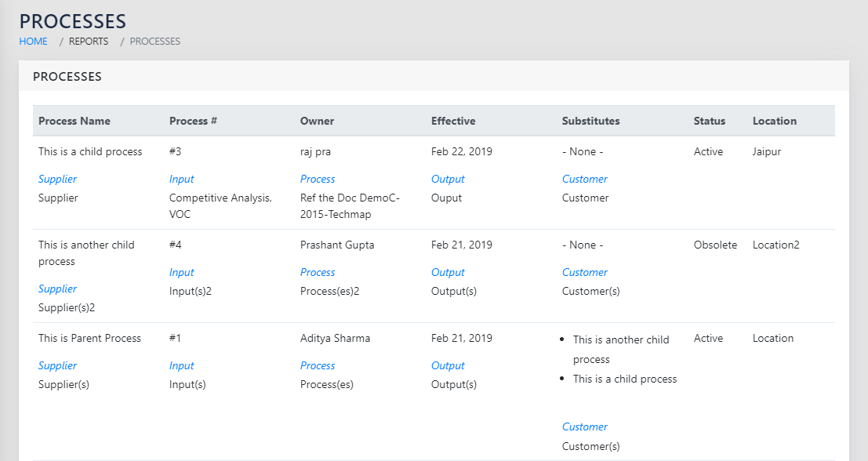This screenshot has width=868, height=461.
Task: Open Output link in Parent Process row
Action: pyautogui.click(x=448, y=365)
